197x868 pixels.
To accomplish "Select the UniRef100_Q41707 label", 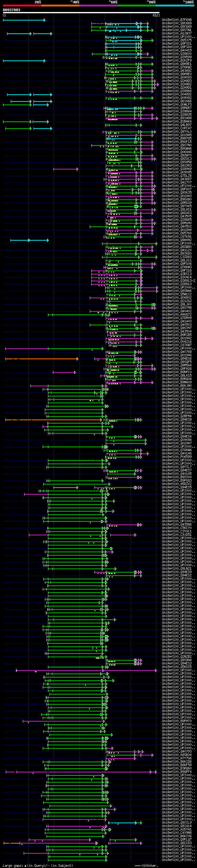I will 177,182.
